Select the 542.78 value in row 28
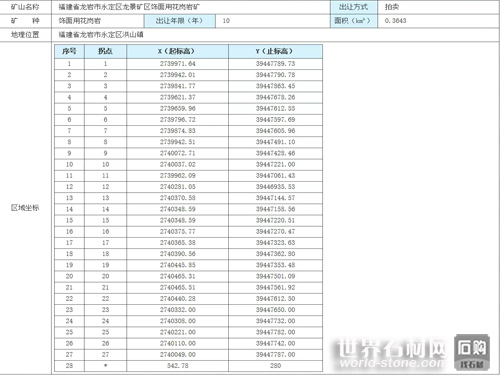500x375 pixels. pyautogui.click(x=178, y=366)
